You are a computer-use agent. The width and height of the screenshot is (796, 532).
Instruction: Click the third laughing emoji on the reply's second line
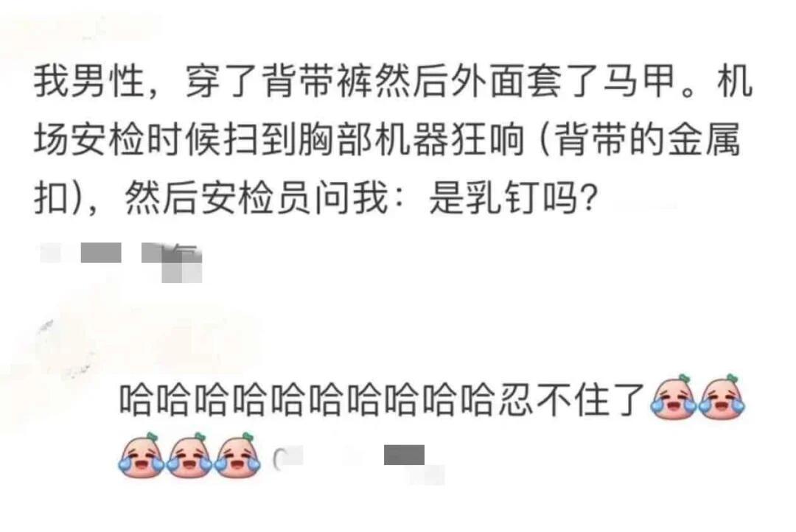pos(237,455)
